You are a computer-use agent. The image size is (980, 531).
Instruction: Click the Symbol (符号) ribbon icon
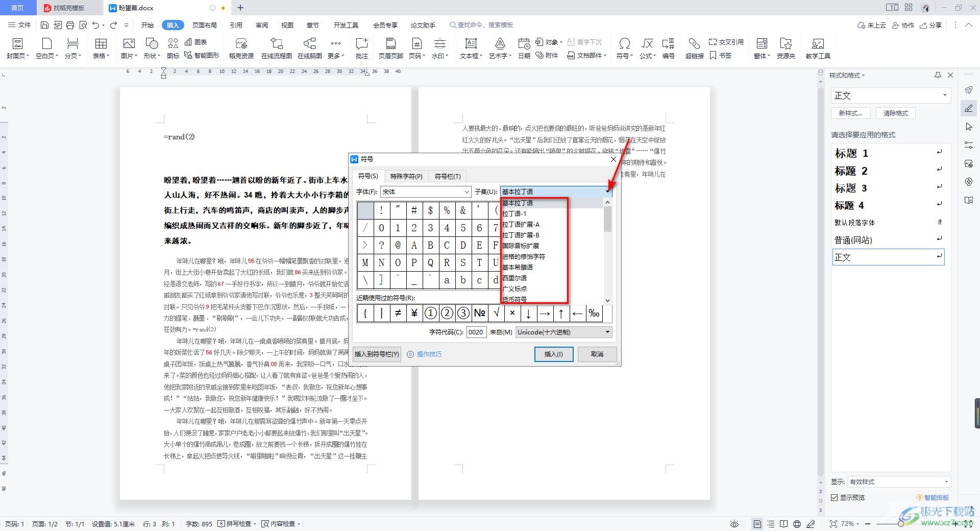click(624, 49)
